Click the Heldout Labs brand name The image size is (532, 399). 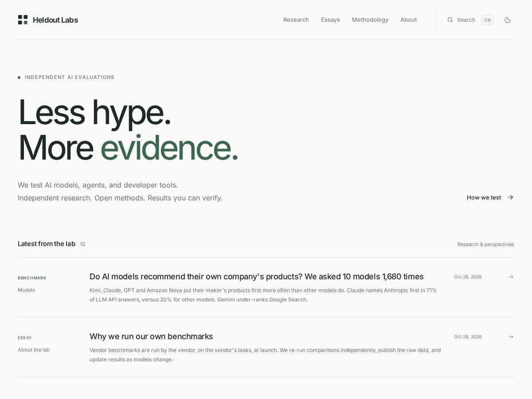point(55,20)
